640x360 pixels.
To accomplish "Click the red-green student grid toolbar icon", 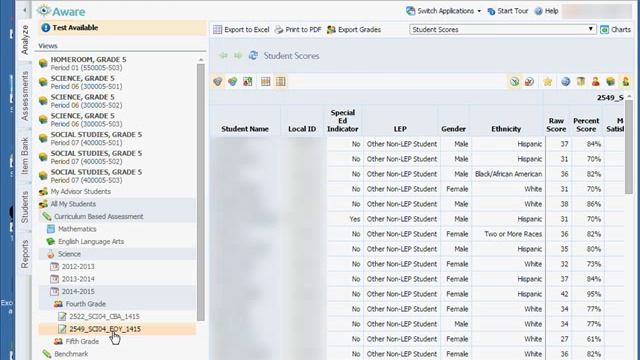I will (x=248, y=82).
